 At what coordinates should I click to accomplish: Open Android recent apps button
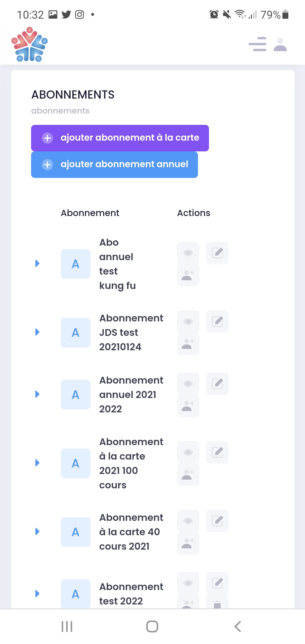coord(67,626)
